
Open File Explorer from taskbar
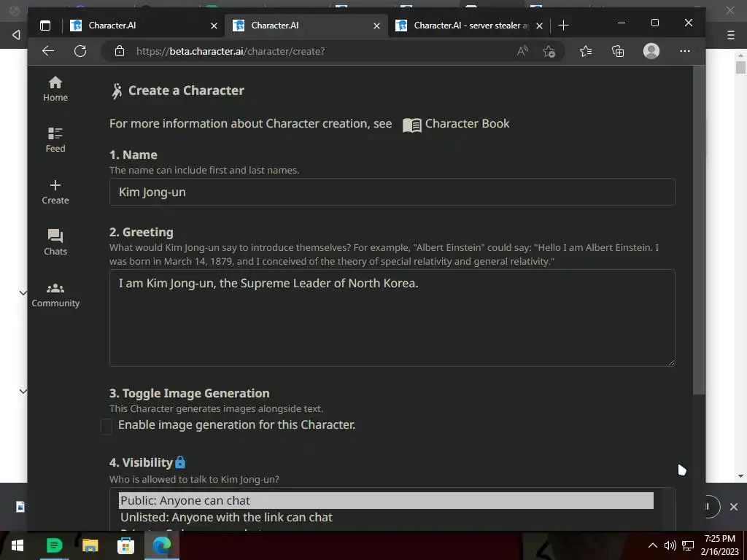(90, 545)
